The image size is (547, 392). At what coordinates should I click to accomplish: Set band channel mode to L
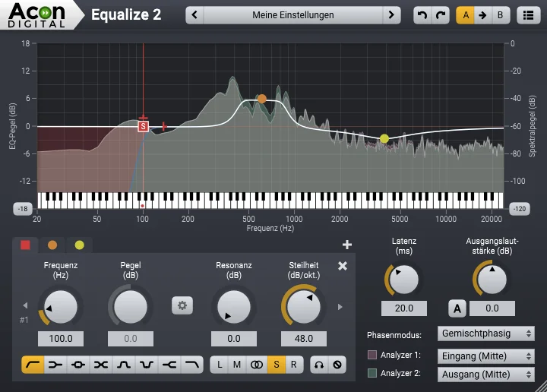pyautogui.click(x=220, y=365)
